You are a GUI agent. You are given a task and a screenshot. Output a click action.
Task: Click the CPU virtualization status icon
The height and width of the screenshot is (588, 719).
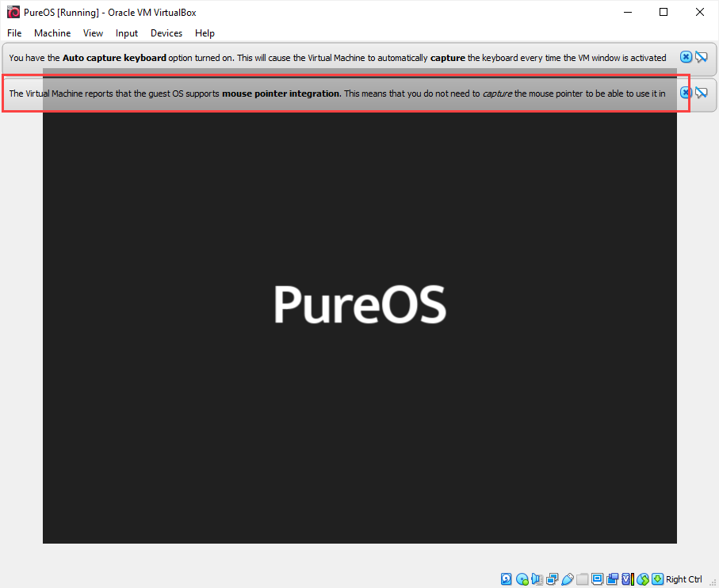tap(628, 578)
